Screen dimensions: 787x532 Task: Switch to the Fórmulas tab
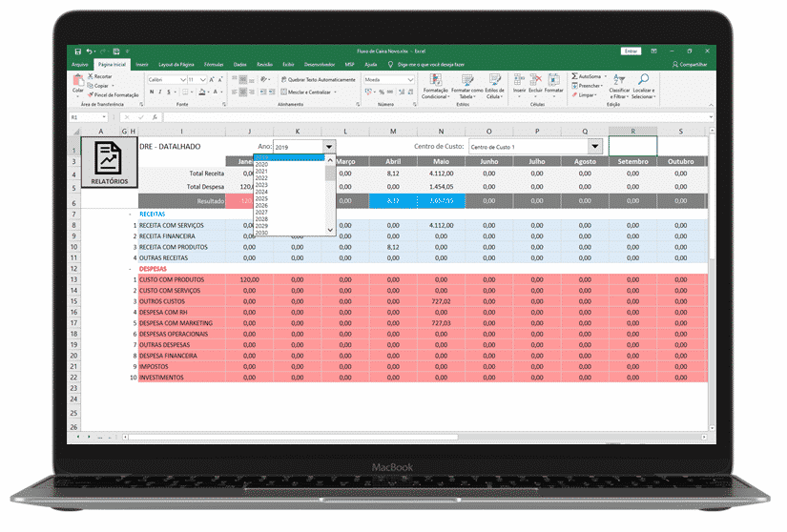(x=214, y=64)
